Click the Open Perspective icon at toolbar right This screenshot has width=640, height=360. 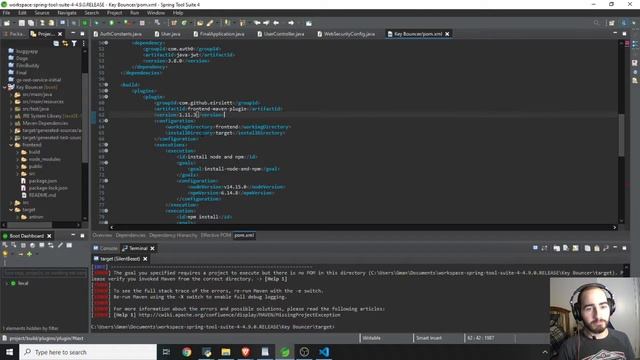611,23
